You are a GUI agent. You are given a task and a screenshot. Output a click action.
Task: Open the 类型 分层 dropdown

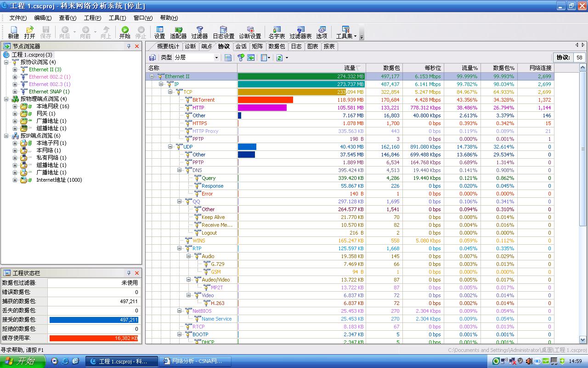pos(216,57)
